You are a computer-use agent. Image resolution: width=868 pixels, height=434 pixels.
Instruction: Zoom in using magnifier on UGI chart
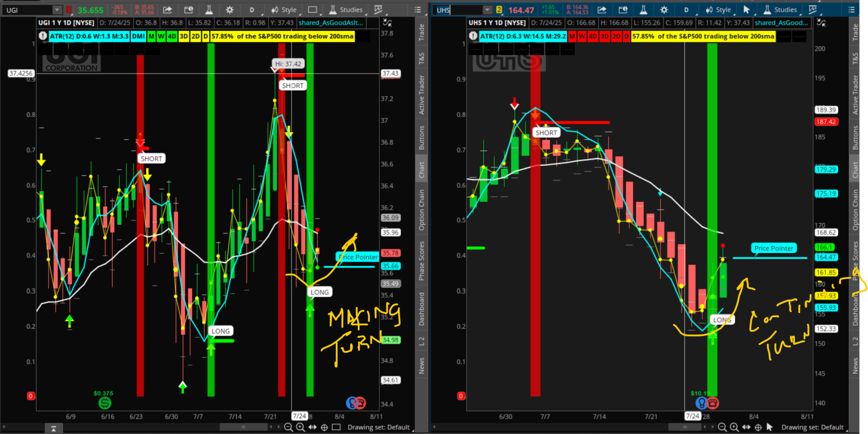[300, 427]
